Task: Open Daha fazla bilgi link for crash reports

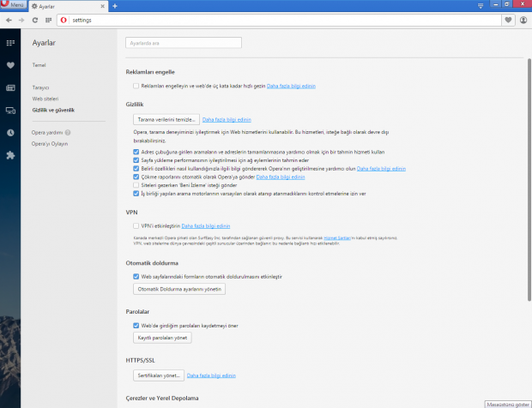Action: tap(281, 177)
